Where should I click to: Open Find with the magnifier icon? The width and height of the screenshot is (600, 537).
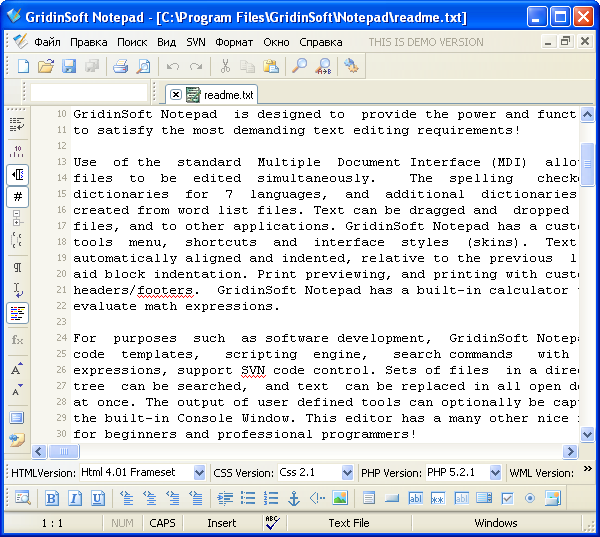299,65
